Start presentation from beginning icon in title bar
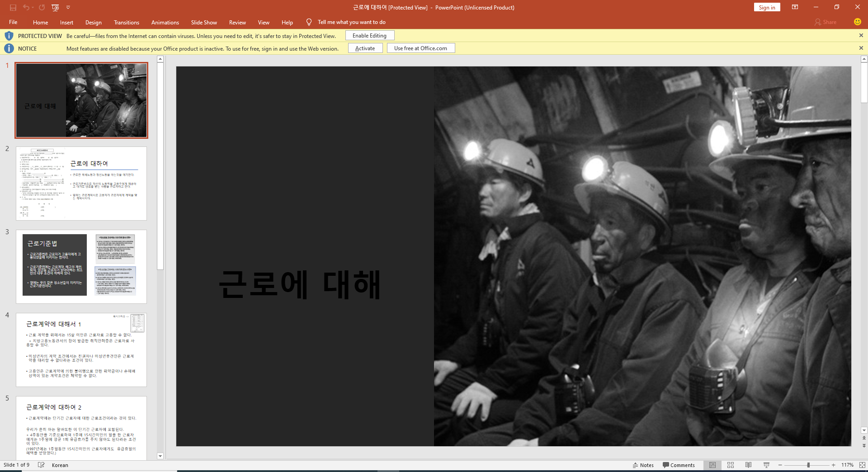Image resolution: width=868 pixels, height=472 pixels. (x=55, y=8)
